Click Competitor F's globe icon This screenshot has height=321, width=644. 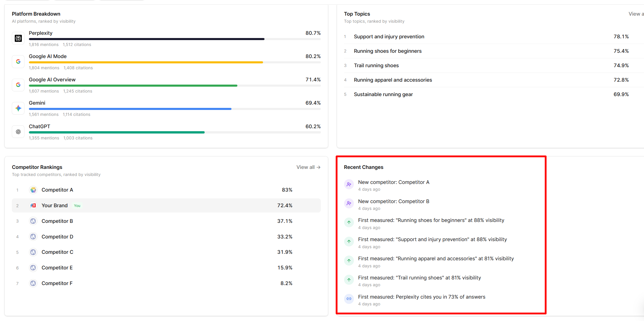coord(33,283)
